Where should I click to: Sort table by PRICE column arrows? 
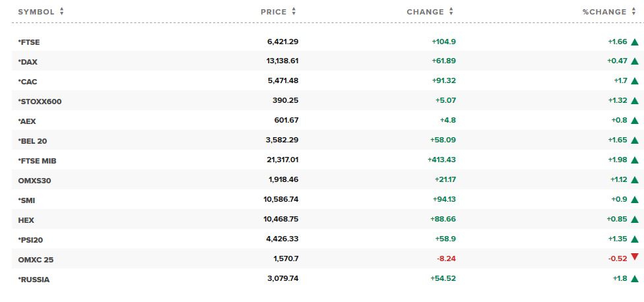tap(294, 11)
